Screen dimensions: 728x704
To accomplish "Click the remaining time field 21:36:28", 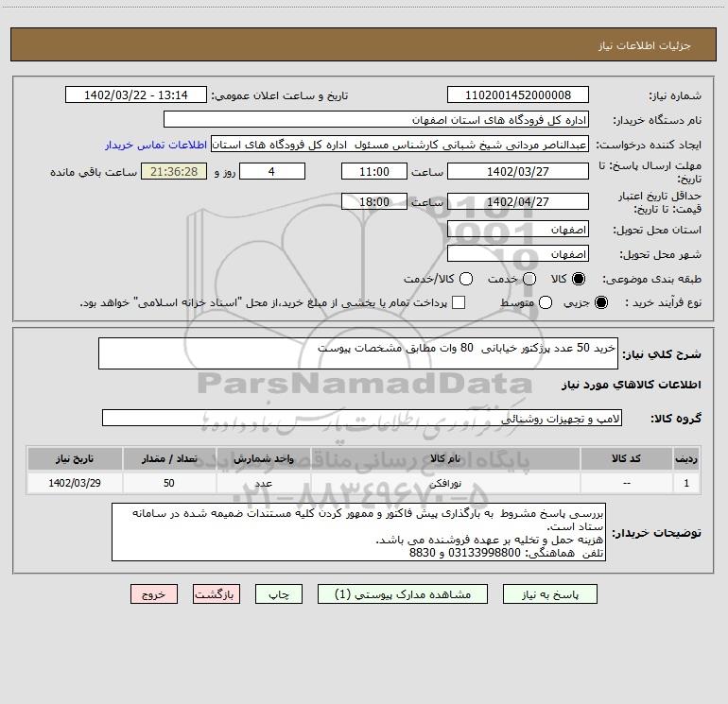I will click(174, 171).
